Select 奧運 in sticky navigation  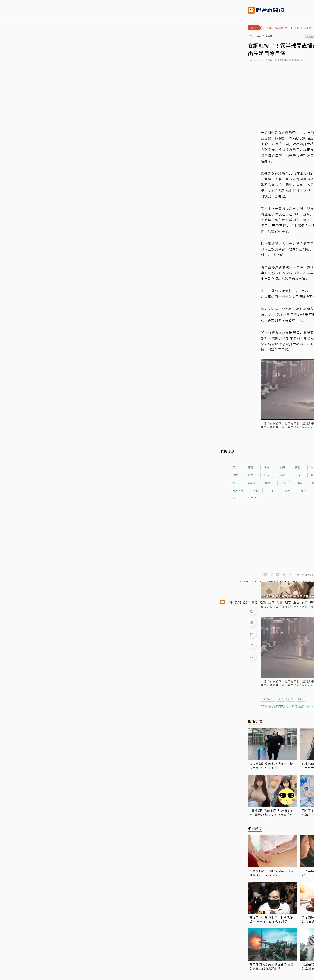point(255,602)
